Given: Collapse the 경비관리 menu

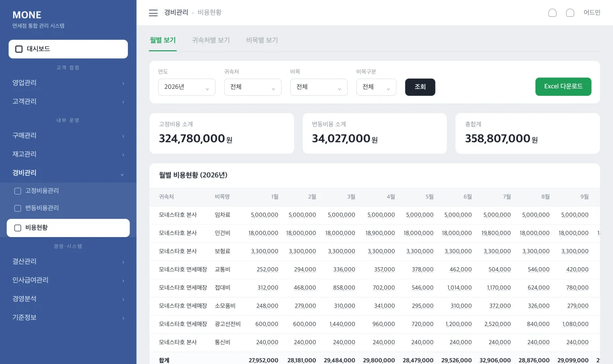Looking at the screenshot, I should 68,173.
